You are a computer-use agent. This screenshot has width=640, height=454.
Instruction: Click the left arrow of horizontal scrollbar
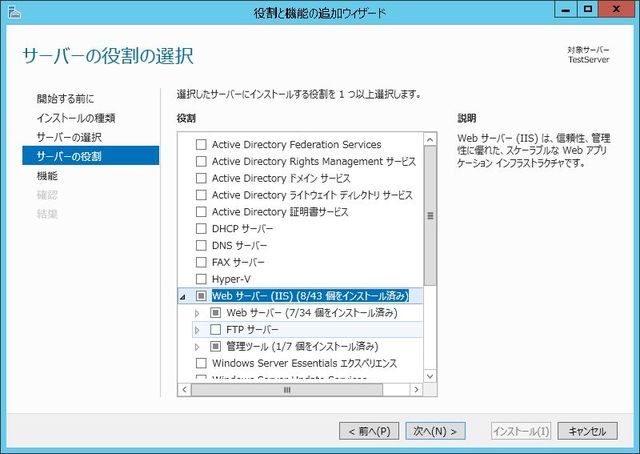click(x=184, y=389)
